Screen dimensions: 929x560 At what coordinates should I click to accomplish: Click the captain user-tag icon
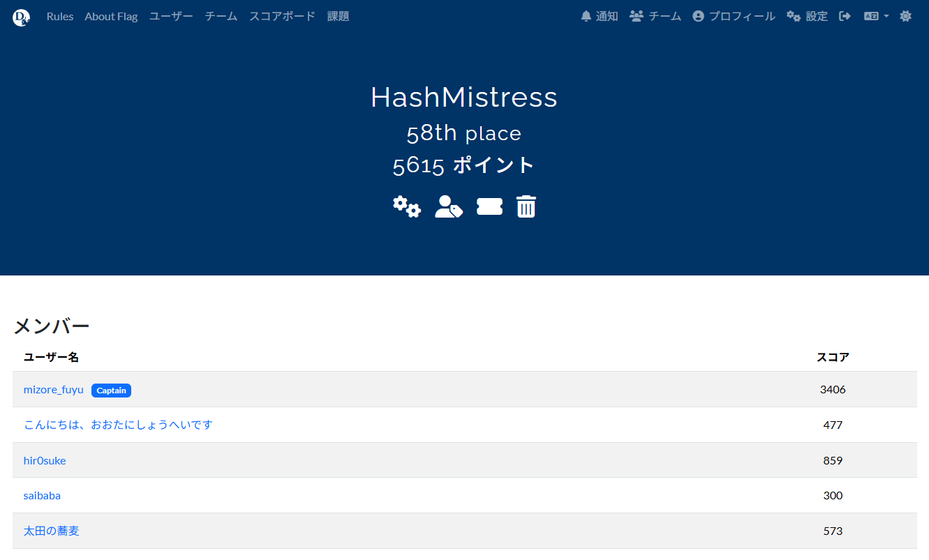pyautogui.click(x=449, y=207)
